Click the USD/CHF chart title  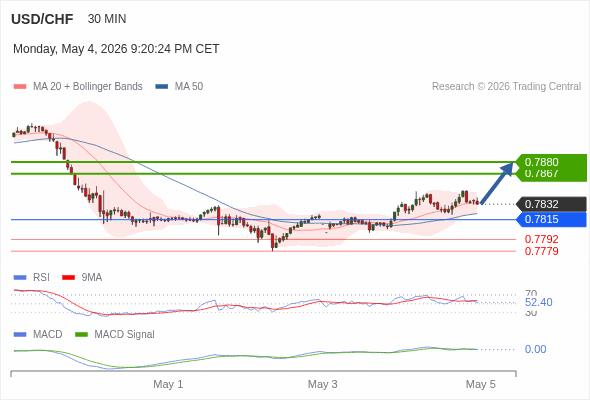coord(42,19)
